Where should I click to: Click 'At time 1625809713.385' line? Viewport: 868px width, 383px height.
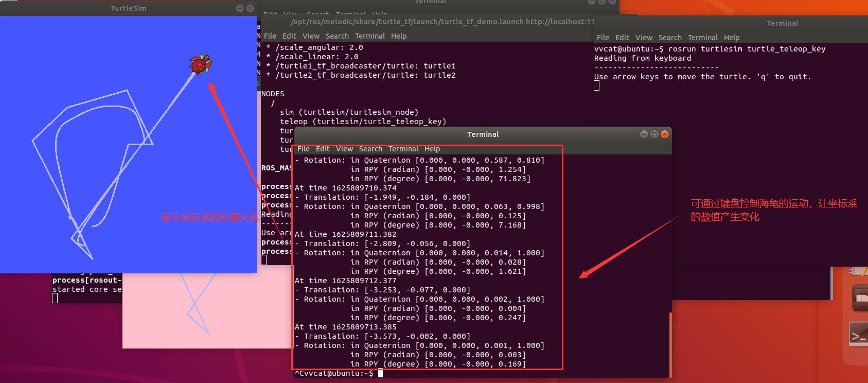[x=346, y=327]
